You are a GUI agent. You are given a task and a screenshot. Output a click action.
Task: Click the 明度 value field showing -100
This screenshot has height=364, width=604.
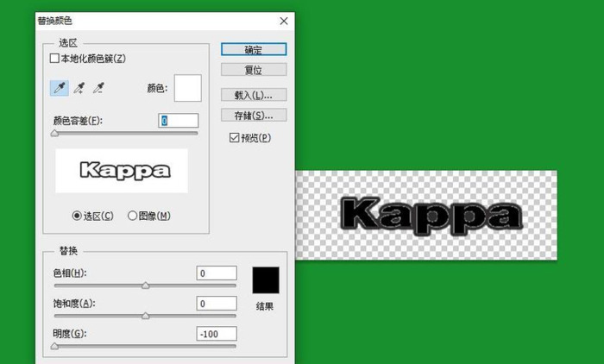[x=216, y=334]
